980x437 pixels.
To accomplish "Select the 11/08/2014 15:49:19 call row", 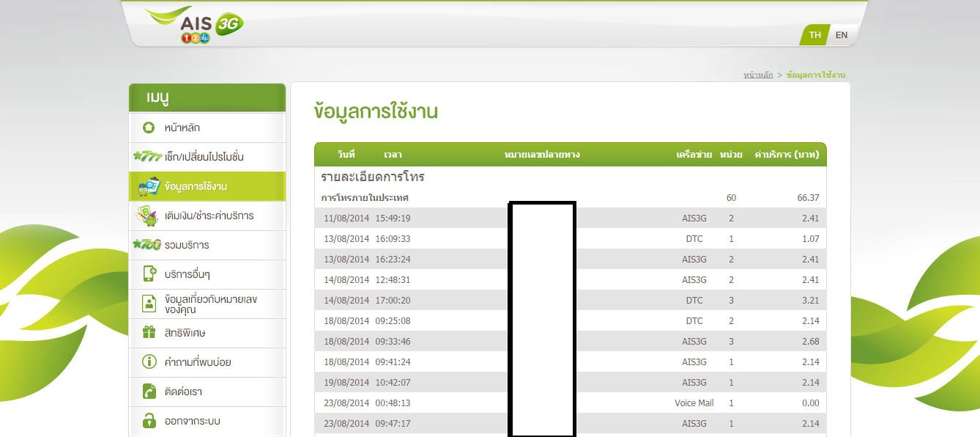I will tap(571, 218).
